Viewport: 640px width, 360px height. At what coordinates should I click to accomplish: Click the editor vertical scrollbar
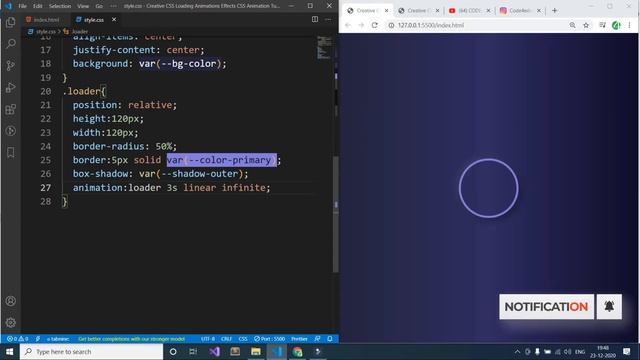click(x=336, y=214)
